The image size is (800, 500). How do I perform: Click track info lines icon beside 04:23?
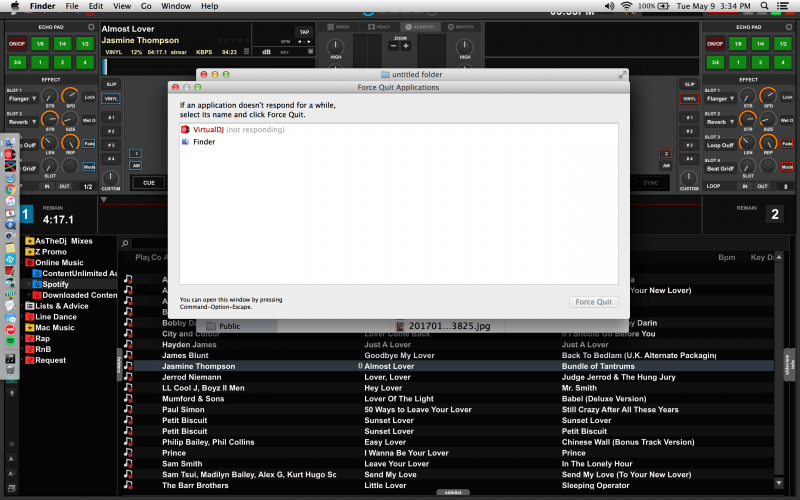(x=246, y=52)
